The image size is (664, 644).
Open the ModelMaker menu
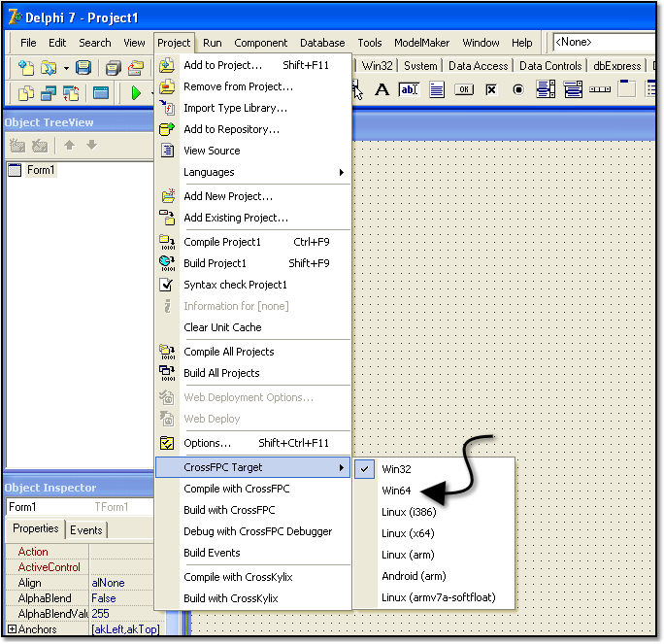tap(421, 43)
